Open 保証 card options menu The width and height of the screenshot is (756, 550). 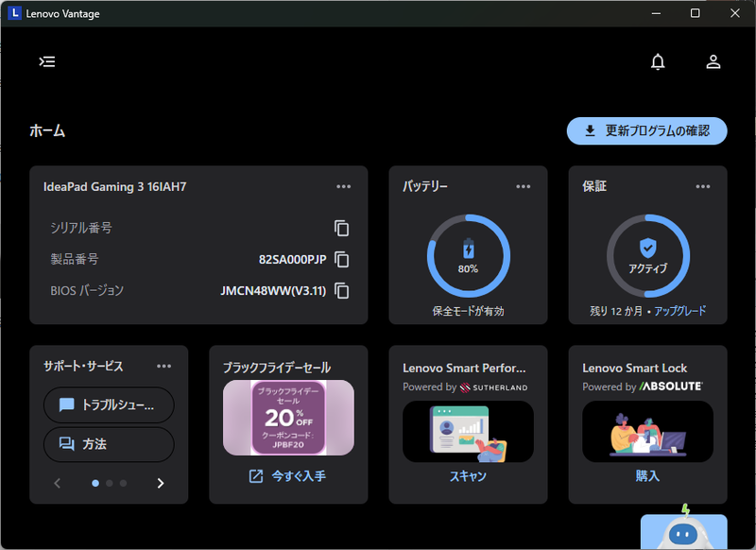tap(702, 186)
